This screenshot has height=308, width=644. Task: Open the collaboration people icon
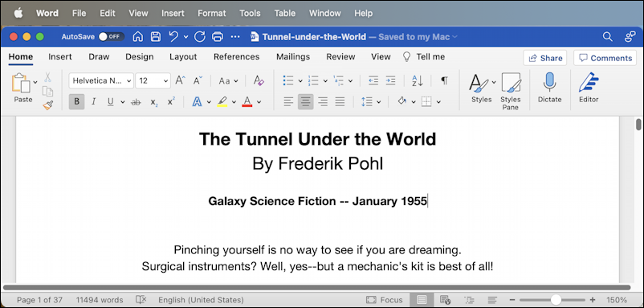click(x=630, y=37)
